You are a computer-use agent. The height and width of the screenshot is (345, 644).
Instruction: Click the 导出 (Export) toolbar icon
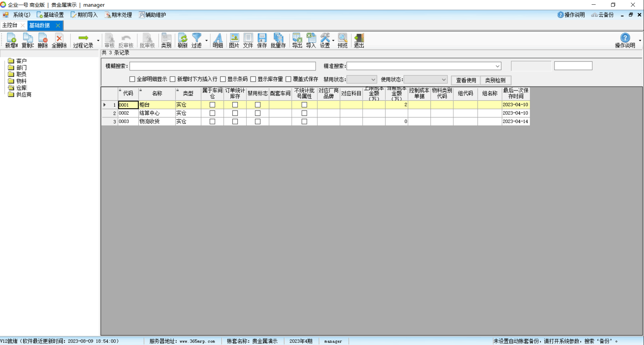(x=297, y=41)
